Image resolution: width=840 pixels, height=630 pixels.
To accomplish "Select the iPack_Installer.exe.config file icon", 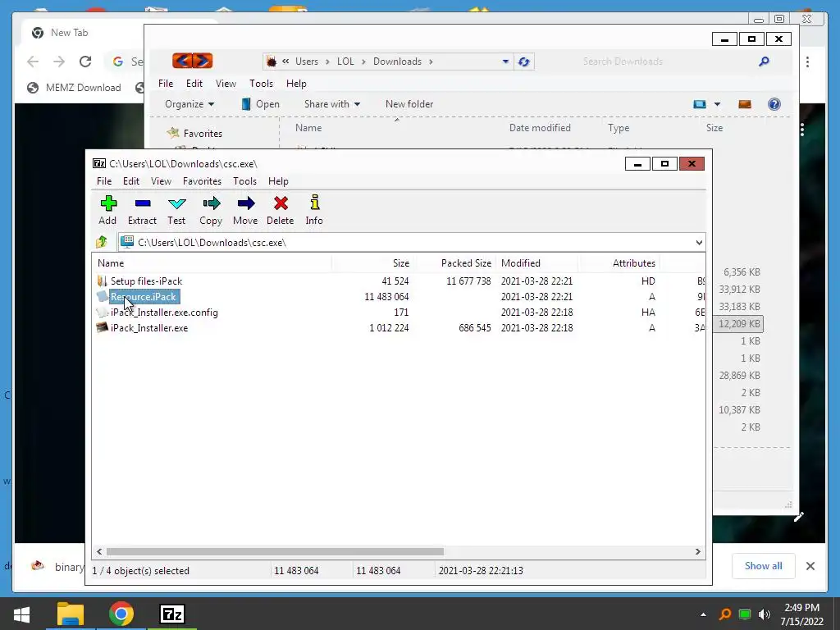I will click(x=102, y=312).
